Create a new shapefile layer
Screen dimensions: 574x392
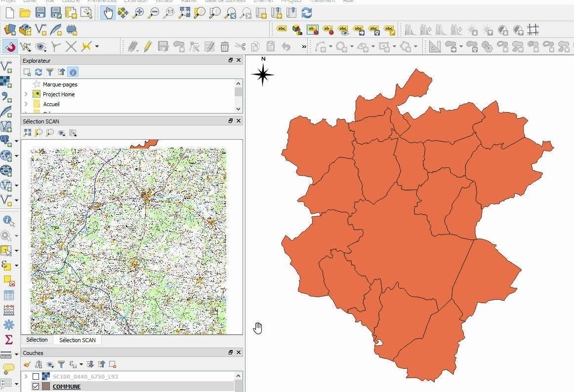41,30
